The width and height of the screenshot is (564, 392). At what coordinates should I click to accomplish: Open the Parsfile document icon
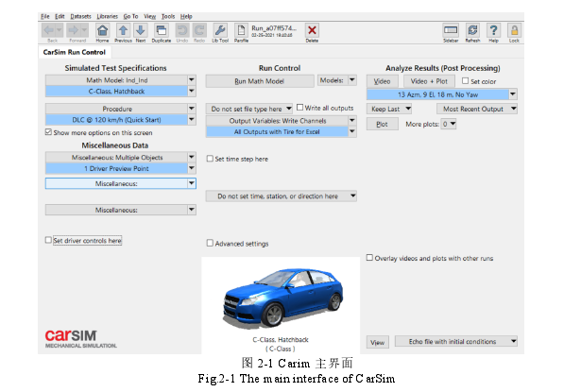tap(241, 30)
